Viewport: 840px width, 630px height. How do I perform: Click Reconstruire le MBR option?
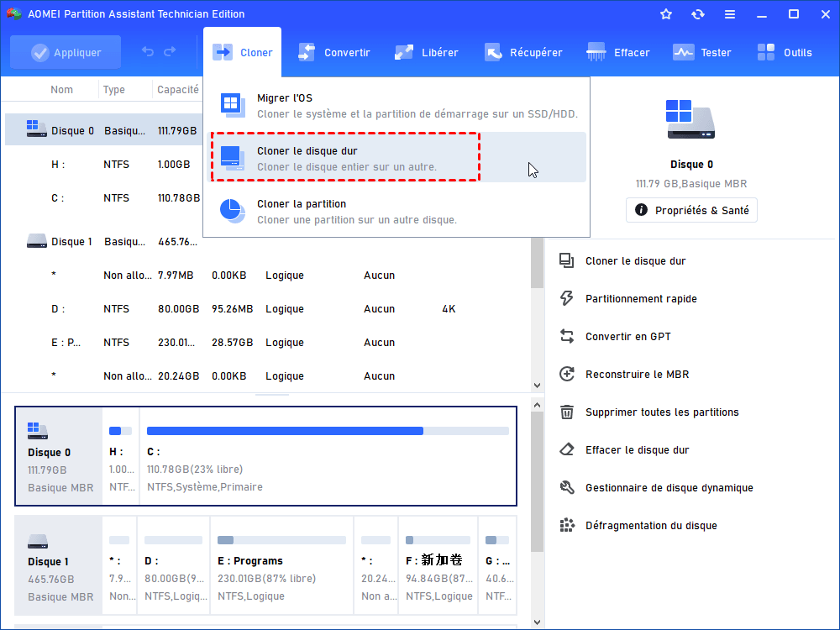tap(637, 374)
